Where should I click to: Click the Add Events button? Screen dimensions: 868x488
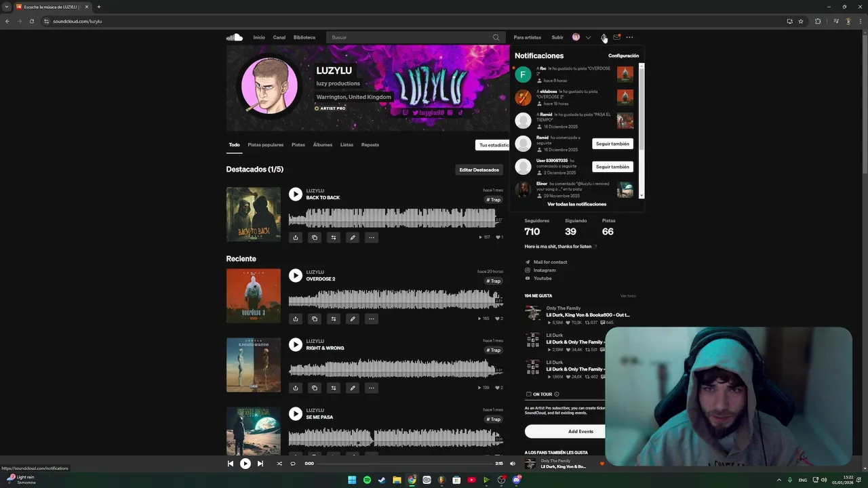[x=565, y=431]
